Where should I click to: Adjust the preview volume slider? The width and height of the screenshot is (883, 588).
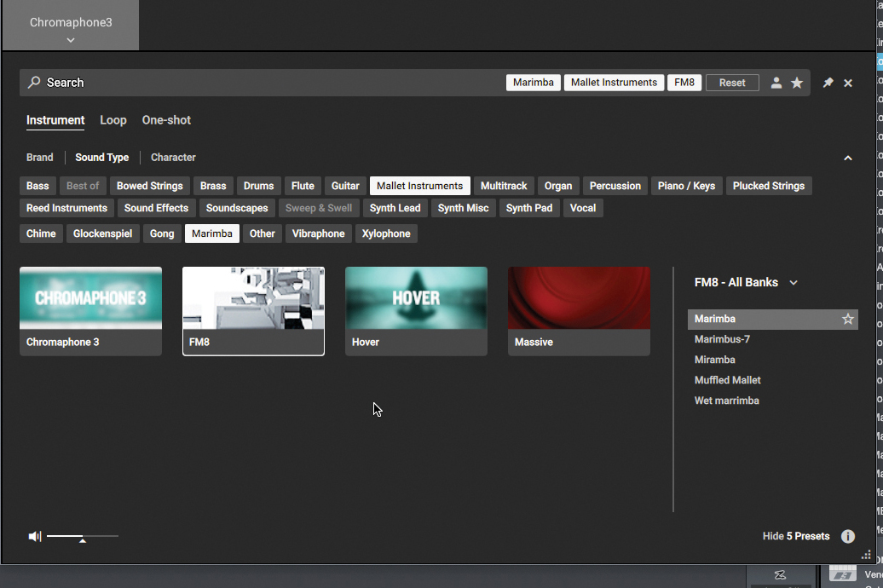82,537
